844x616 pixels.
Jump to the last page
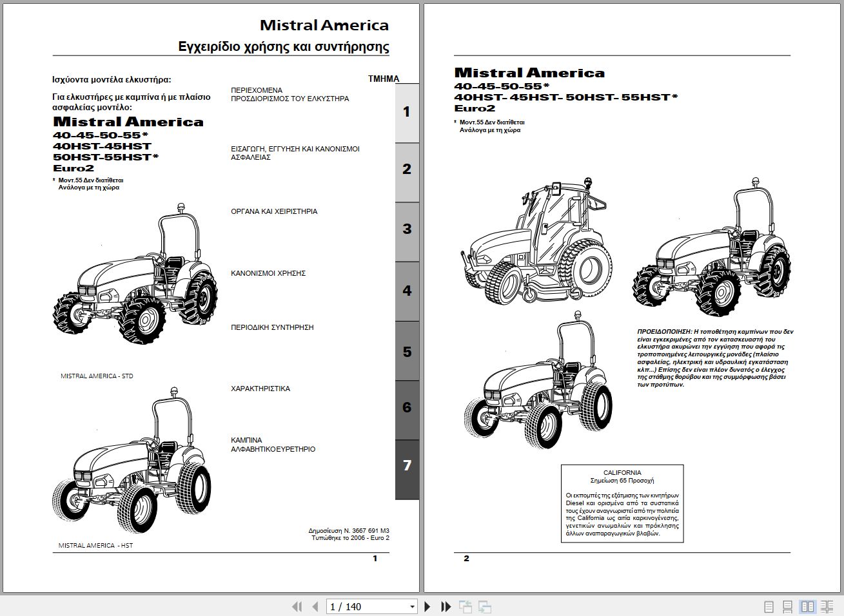pos(446,606)
